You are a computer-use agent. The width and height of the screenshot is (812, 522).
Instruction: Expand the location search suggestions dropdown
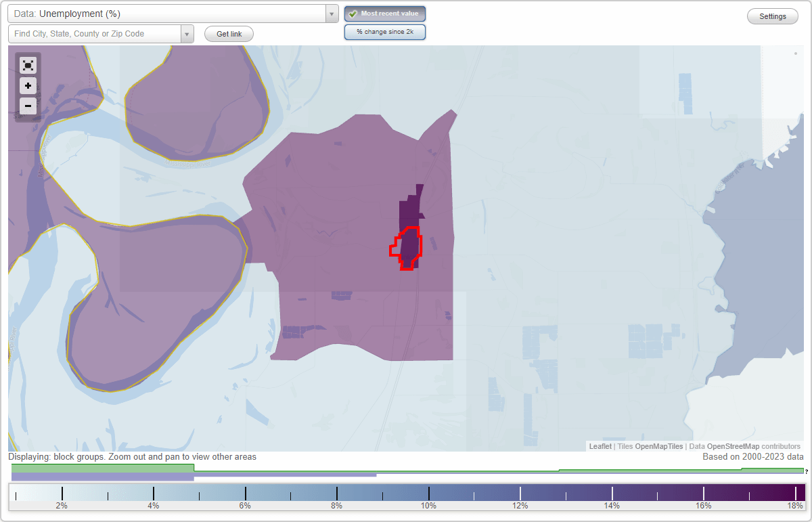[187, 33]
